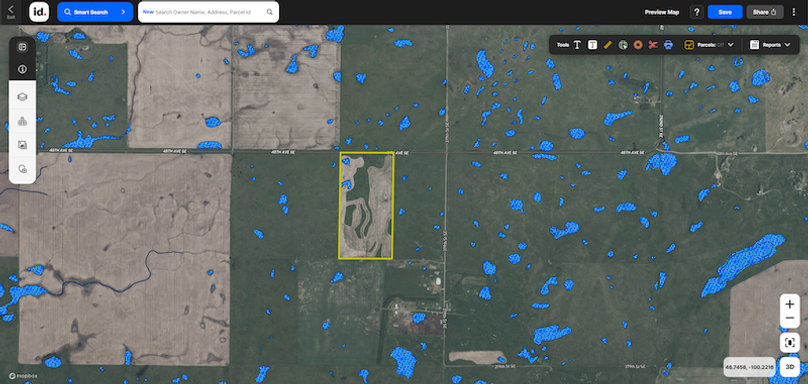Select the Text tool icon
The width and height of the screenshot is (808, 384).
(x=577, y=45)
